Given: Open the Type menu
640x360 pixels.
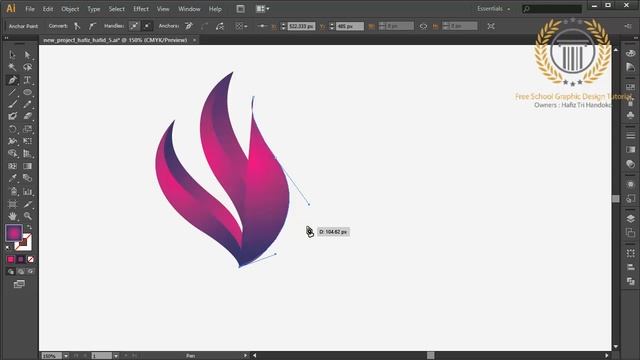Looking at the screenshot, I should point(93,9).
